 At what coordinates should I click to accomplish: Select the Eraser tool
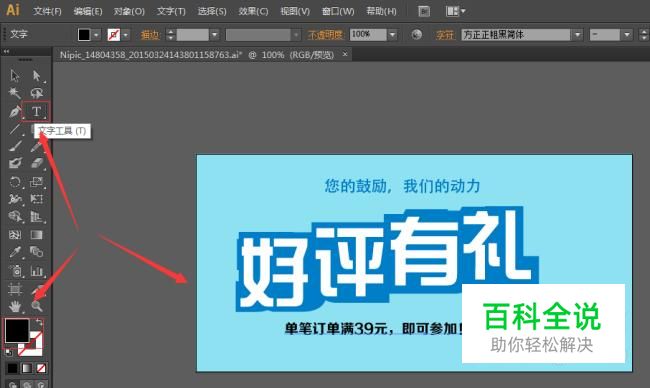[x=36, y=163]
